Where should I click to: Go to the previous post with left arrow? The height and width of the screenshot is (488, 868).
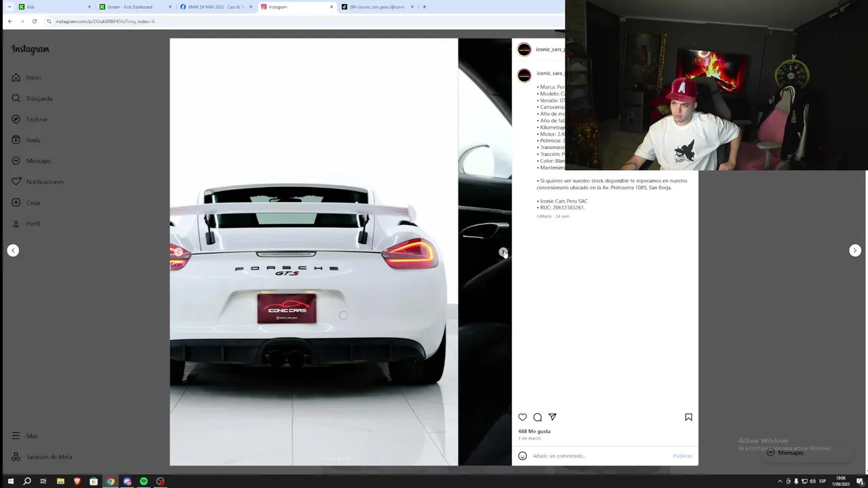click(13, 250)
